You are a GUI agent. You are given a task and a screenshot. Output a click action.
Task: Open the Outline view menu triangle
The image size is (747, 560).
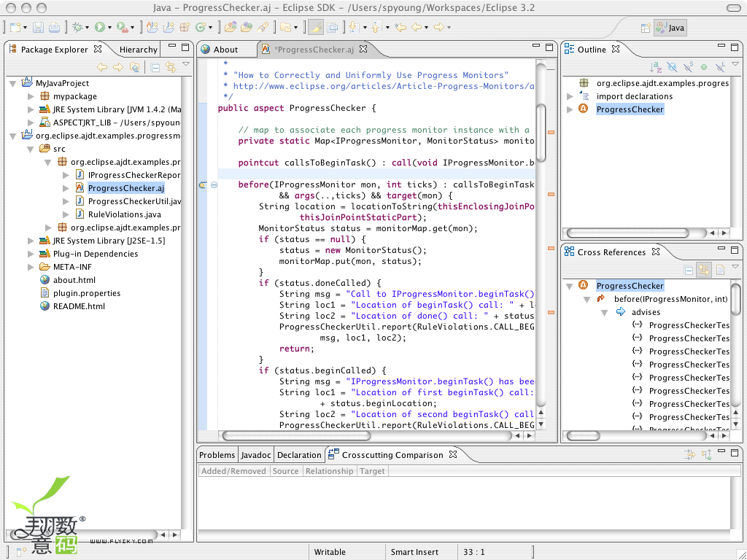(x=735, y=64)
